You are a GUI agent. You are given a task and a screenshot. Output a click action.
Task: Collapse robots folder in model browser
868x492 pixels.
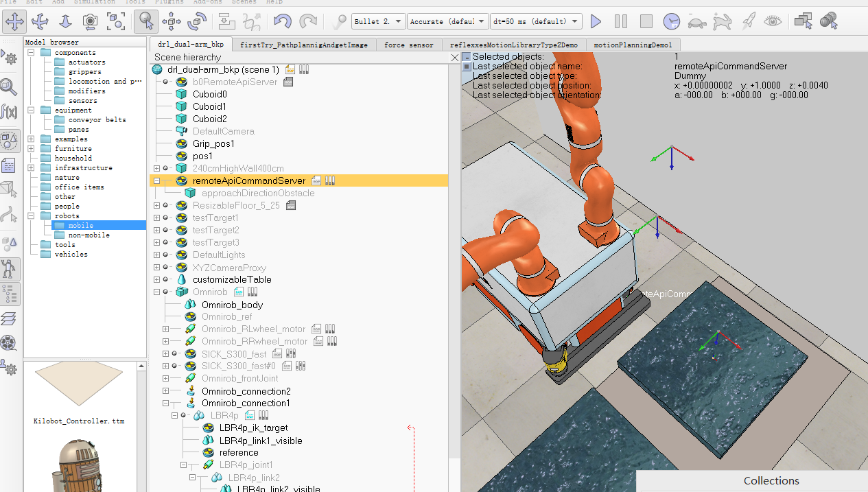(31, 215)
